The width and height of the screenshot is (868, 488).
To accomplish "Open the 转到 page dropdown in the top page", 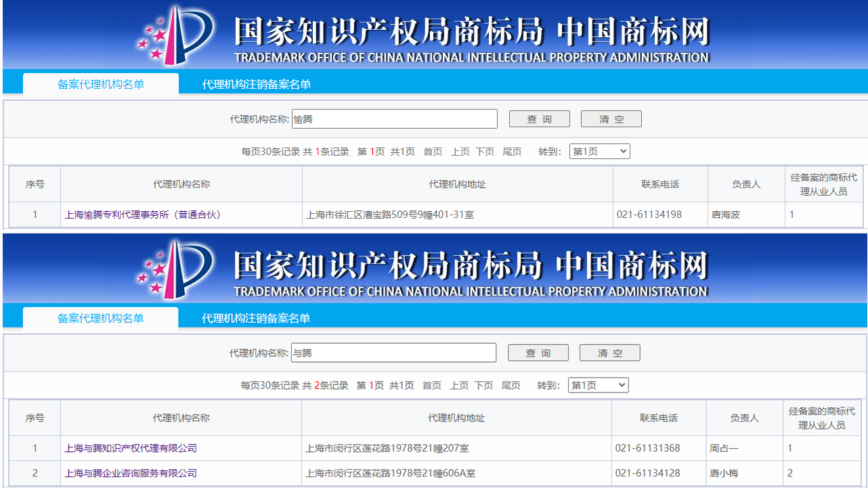I will [600, 152].
